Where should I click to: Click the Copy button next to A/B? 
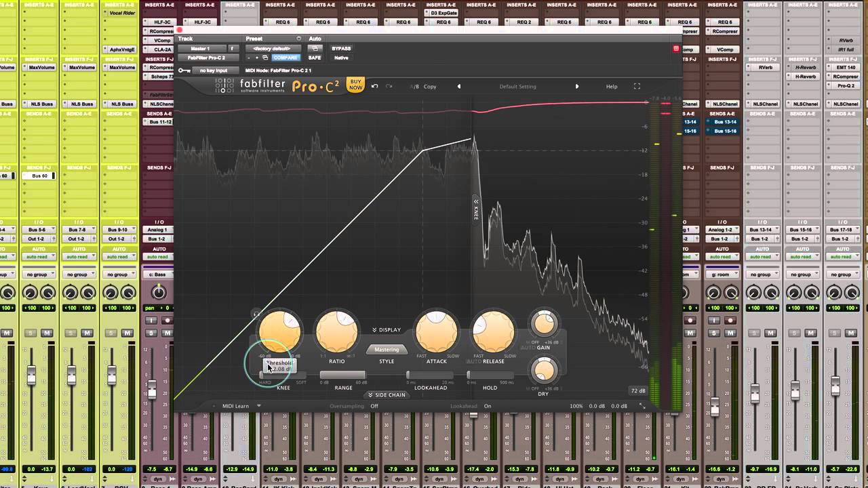(x=430, y=87)
